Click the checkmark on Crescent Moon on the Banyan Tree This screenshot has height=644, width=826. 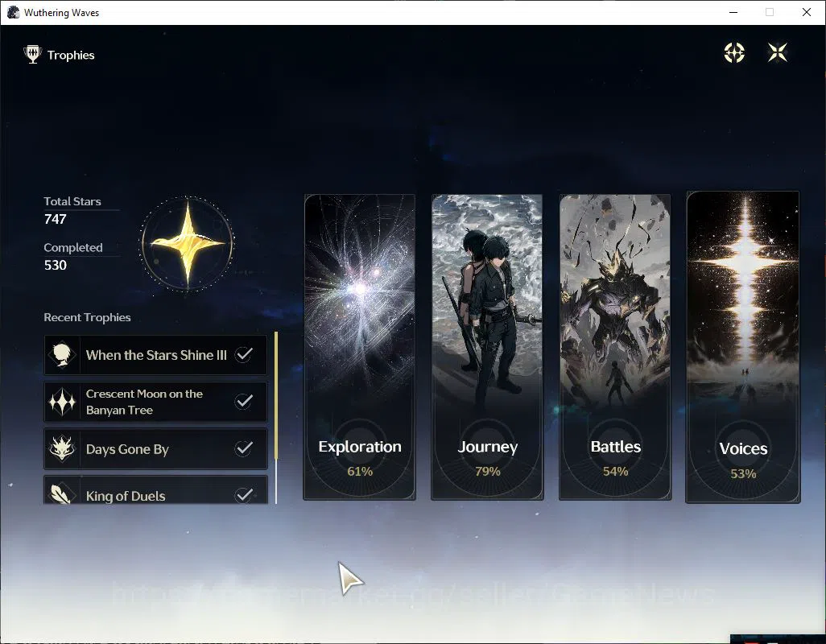[x=243, y=401]
